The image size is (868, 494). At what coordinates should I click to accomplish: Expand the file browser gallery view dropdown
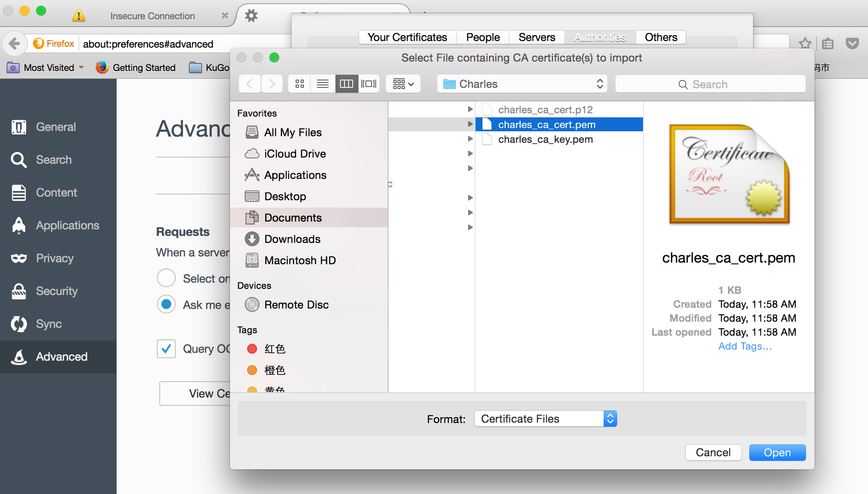click(402, 83)
